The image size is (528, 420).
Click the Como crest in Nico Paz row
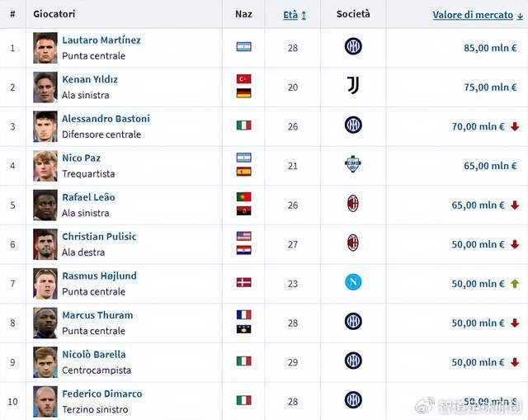[353, 164]
